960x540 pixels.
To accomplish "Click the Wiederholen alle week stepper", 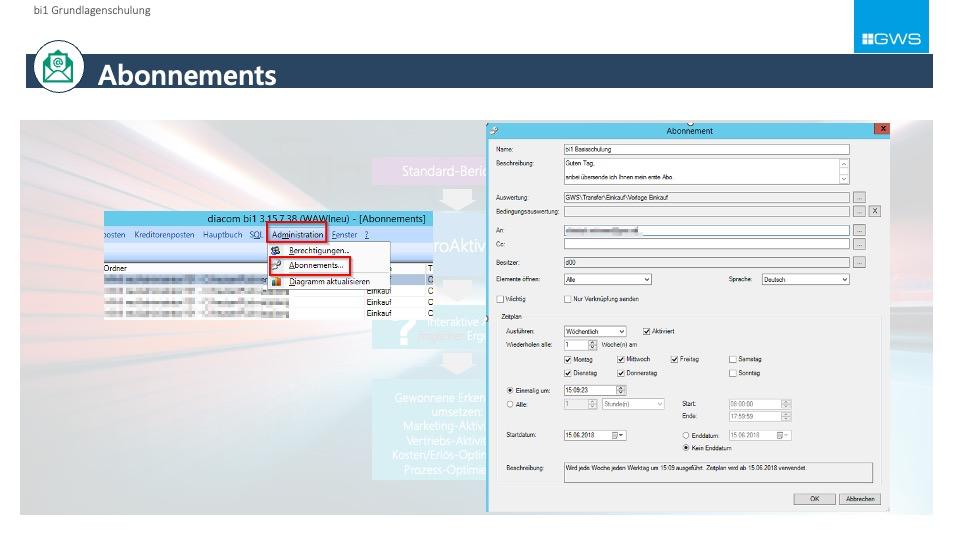I will [x=592, y=345].
